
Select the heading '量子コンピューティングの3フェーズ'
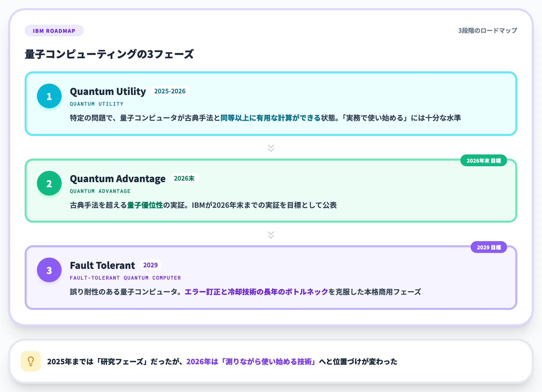[x=109, y=54]
